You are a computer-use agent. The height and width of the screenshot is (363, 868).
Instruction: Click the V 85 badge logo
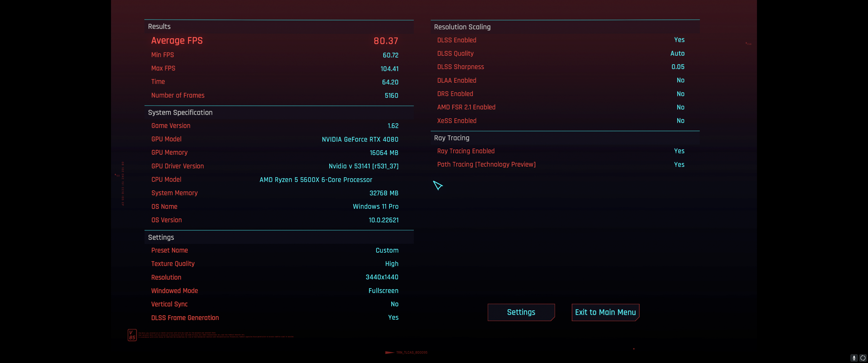(132, 335)
